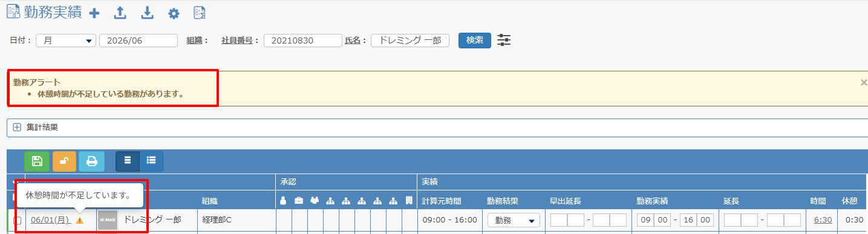Click the plus icon to add work record
The height and width of the screenshot is (234, 868).
click(94, 13)
